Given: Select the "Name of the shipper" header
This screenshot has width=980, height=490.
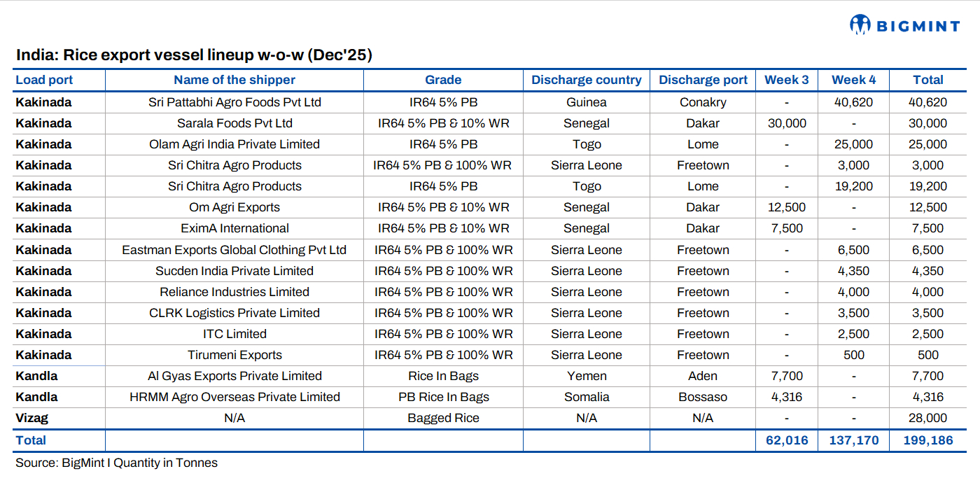Looking at the screenshot, I should [x=234, y=80].
